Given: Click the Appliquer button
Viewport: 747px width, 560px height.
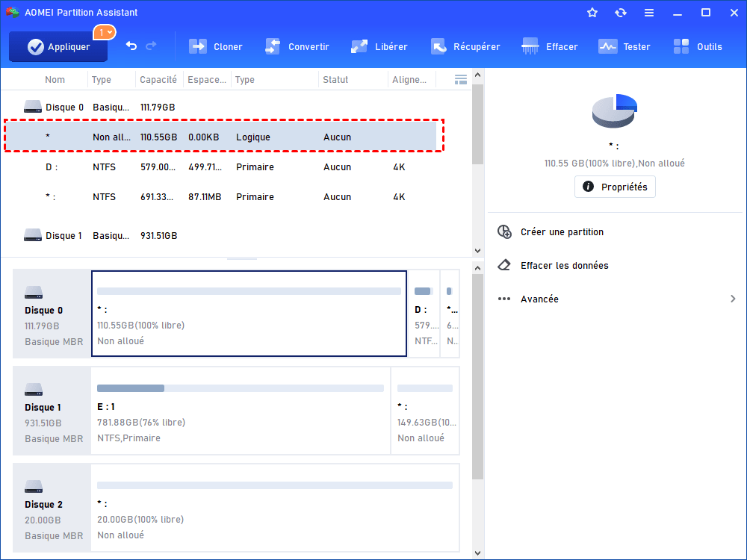Looking at the screenshot, I should click(58, 46).
